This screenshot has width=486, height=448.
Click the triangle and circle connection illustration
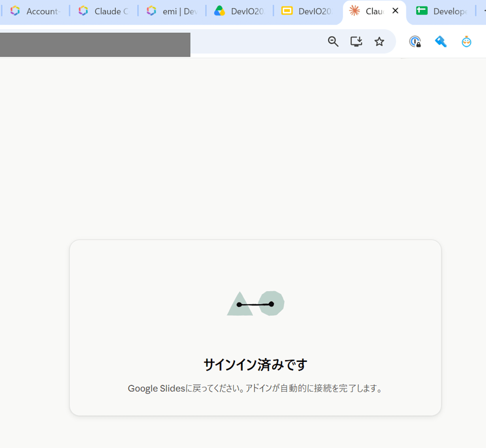[256, 304]
